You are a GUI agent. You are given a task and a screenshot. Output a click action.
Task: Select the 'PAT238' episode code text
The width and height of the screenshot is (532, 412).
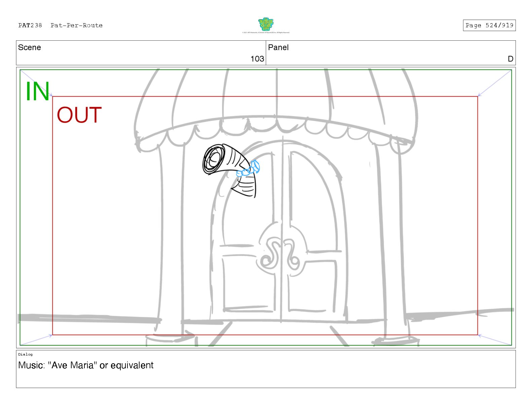[30, 25]
